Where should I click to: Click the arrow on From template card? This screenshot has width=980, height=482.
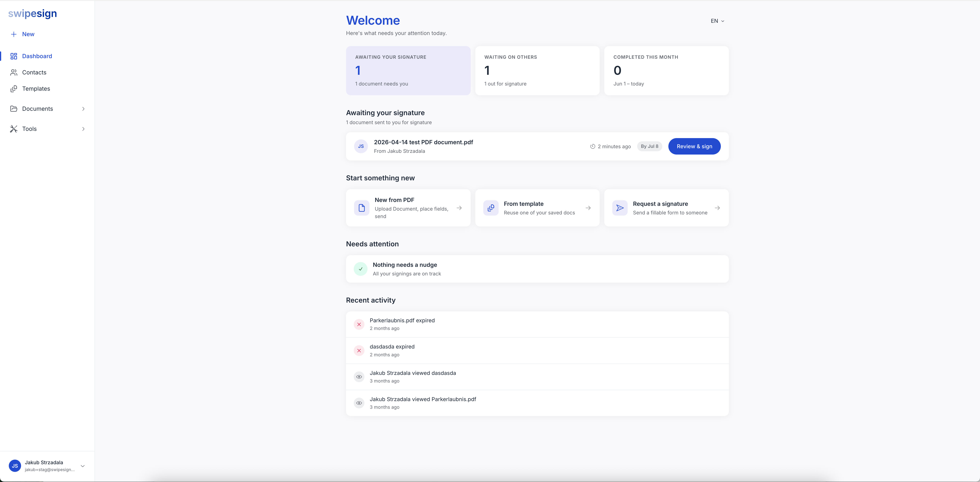click(588, 208)
